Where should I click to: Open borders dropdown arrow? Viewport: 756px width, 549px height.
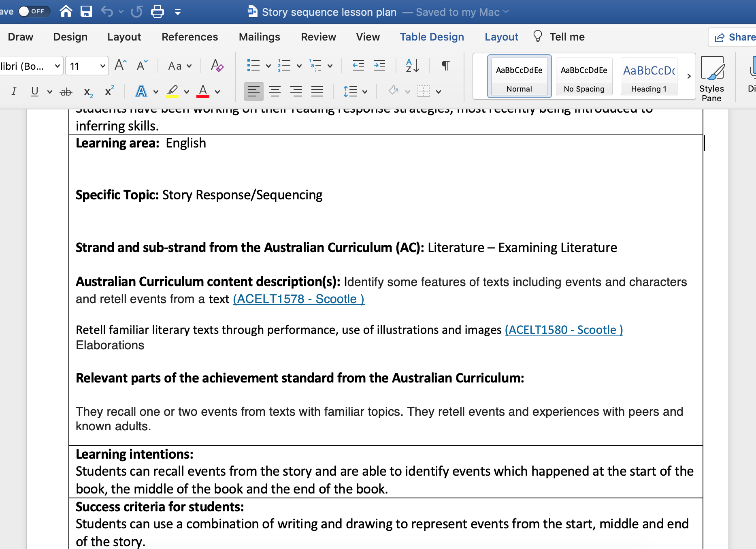[439, 92]
